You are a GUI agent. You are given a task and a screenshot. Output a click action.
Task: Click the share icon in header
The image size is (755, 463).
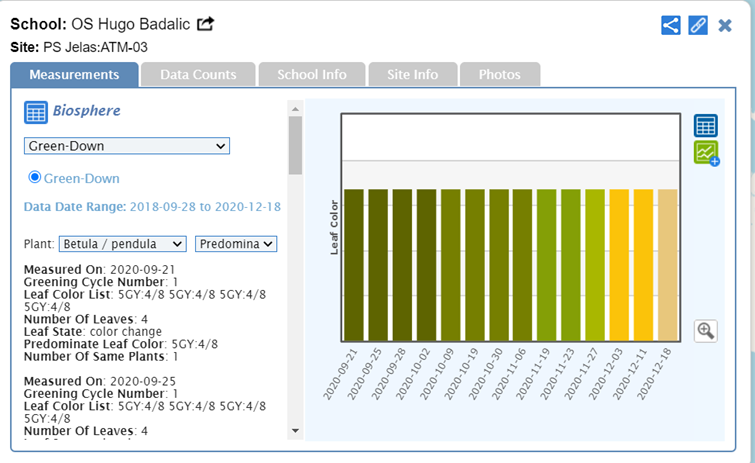[671, 26]
